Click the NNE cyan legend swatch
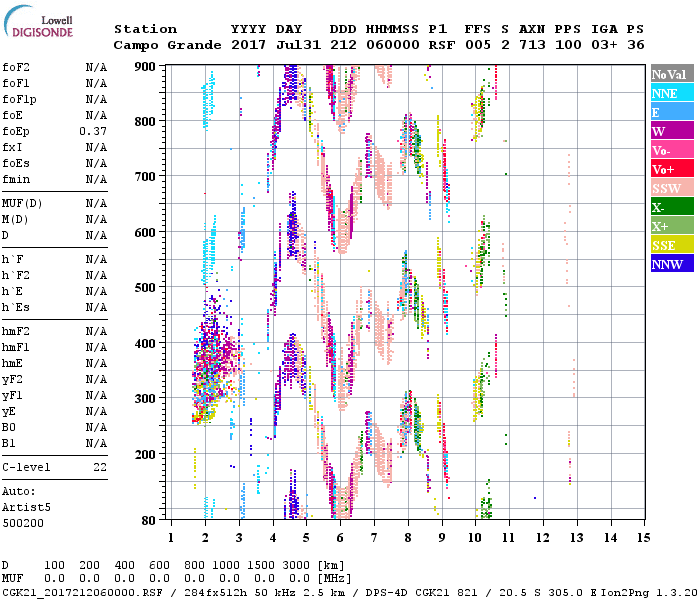This screenshot has height=600, width=700. point(671,93)
